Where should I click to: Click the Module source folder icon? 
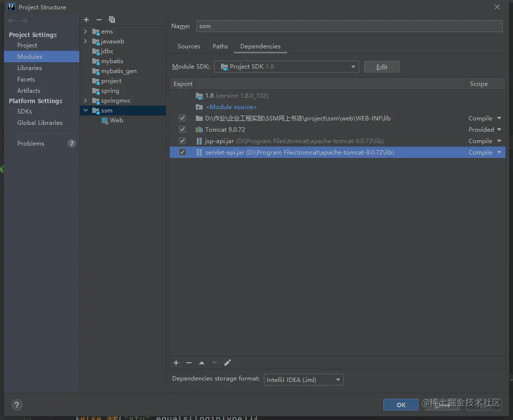(x=199, y=107)
